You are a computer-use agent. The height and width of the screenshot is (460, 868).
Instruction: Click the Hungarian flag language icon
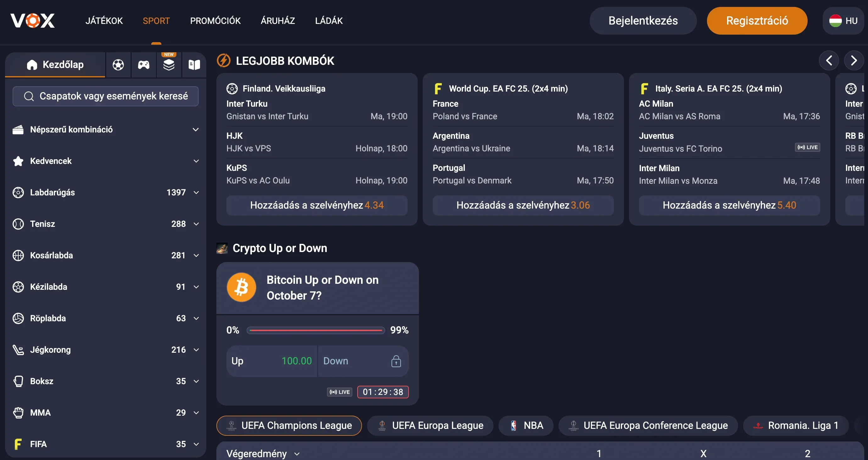[x=835, y=21]
